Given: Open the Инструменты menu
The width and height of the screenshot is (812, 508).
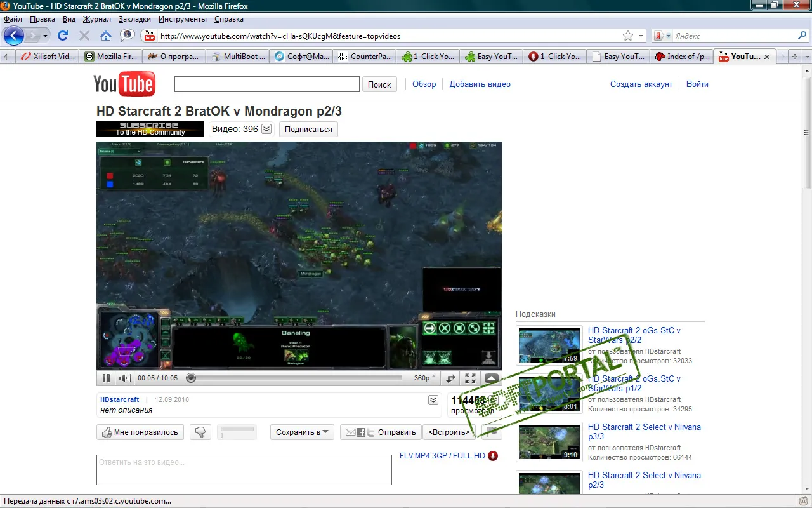Looking at the screenshot, I should [183, 19].
